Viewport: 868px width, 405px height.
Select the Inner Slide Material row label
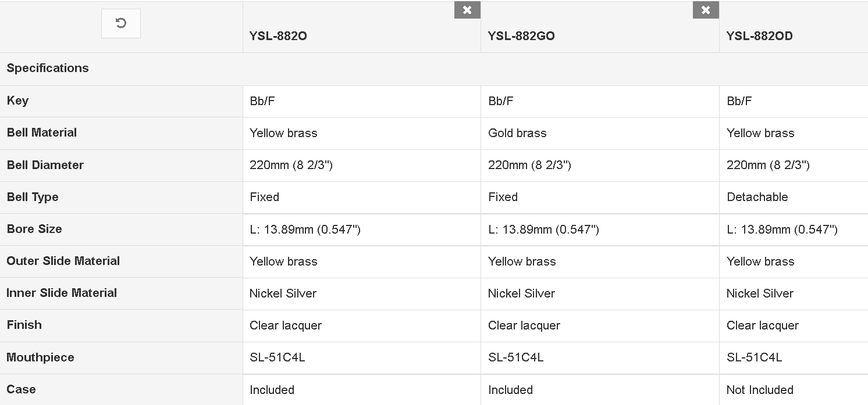point(62,293)
